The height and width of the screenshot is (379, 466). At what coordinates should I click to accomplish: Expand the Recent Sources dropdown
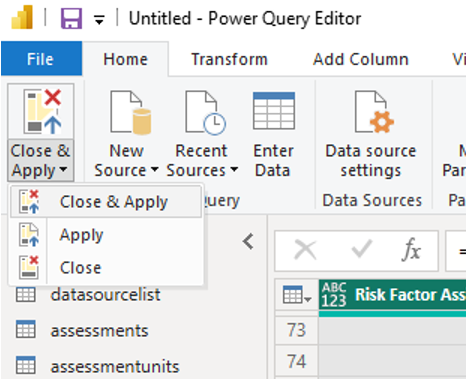[x=234, y=169]
